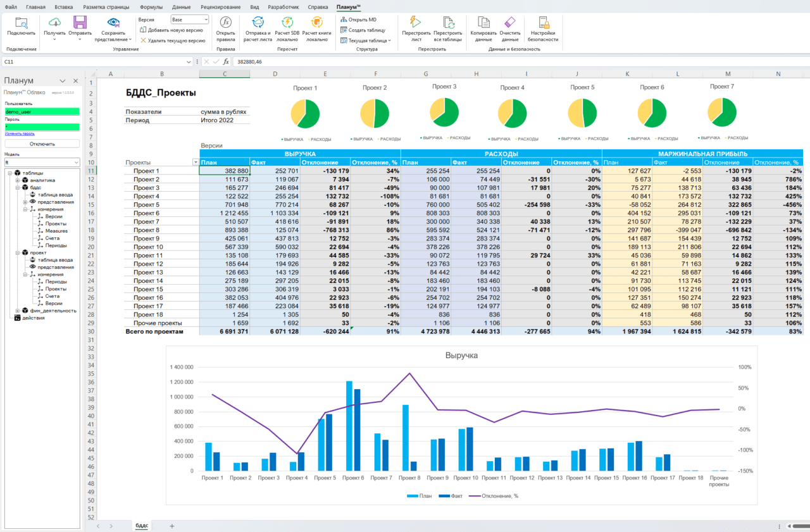Switch to the Формулы ribbon tab

pyautogui.click(x=151, y=6)
